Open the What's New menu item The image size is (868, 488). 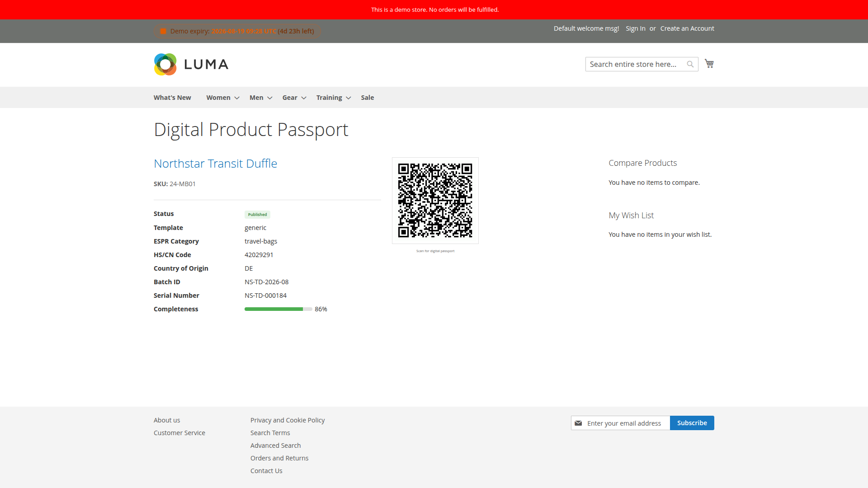click(172, 98)
